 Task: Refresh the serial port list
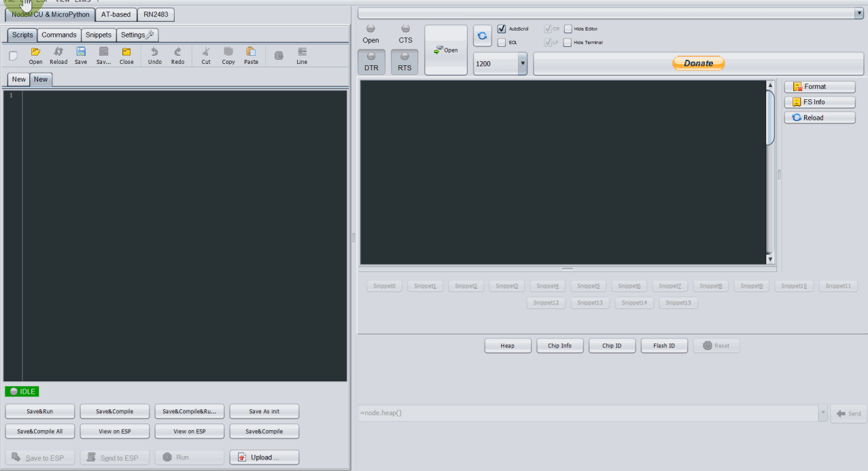click(x=483, y=35)
